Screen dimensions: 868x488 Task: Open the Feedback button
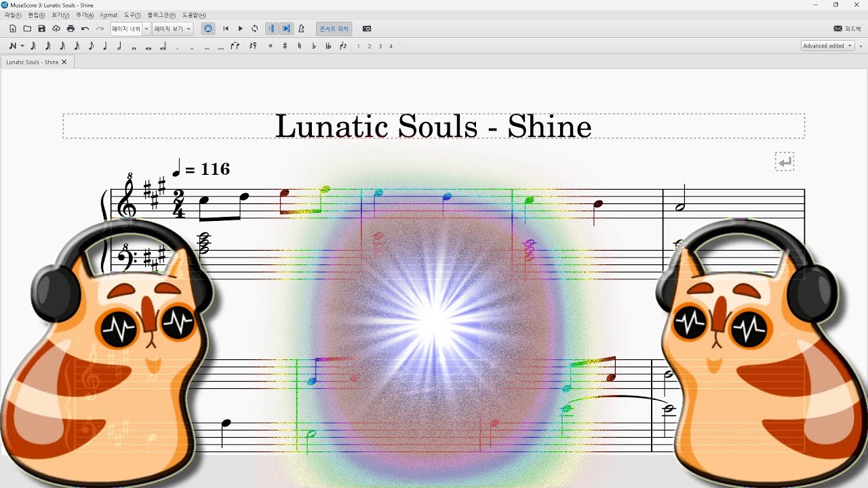click(x=847, y=28)
